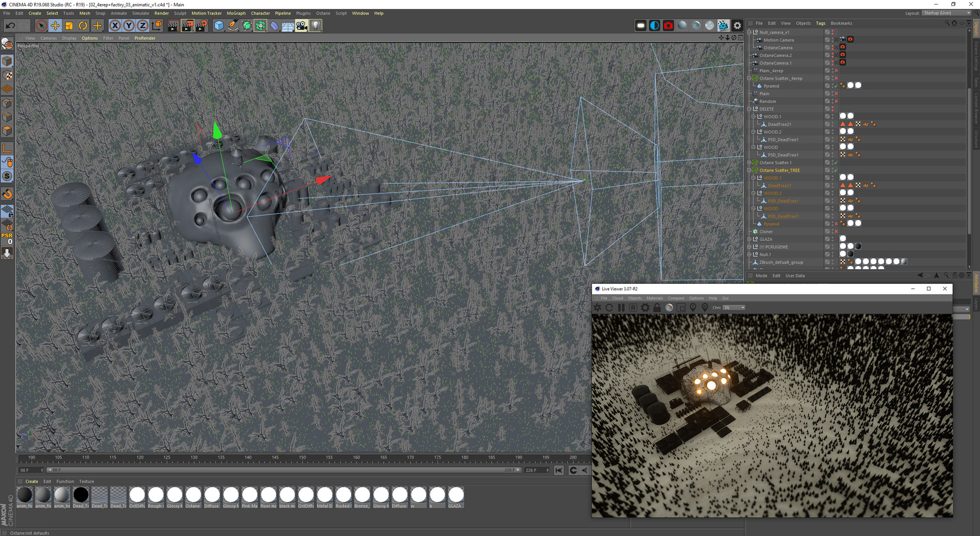
Task: Open the Chn channel dropdown in Live Viewer
Action: pos(734,308)
